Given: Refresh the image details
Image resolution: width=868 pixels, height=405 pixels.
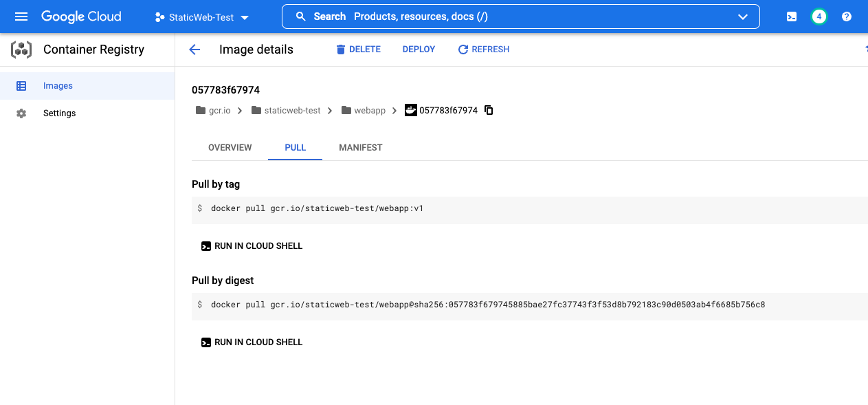Looking at the screenshot, I should pyautogui.click(x=483, y=49).
